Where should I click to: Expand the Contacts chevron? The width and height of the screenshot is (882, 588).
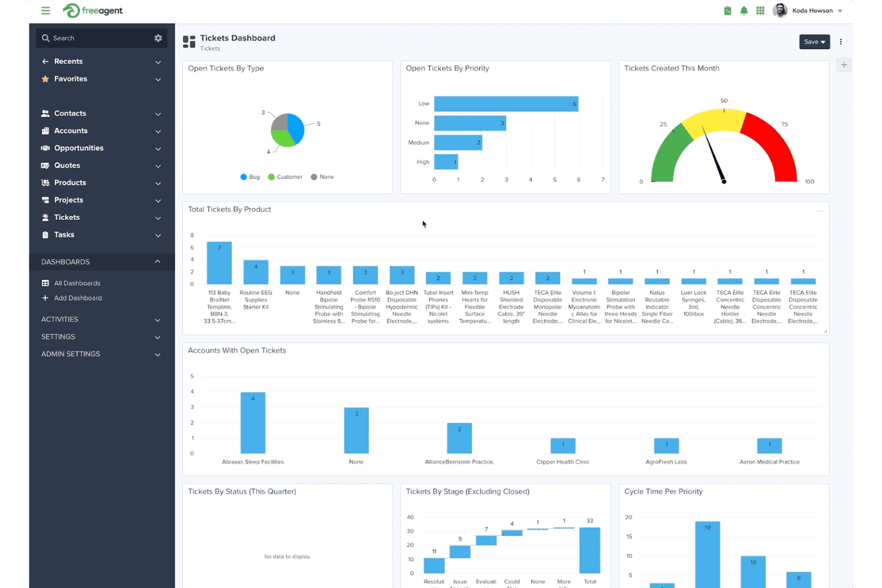(x=158, y=114)
